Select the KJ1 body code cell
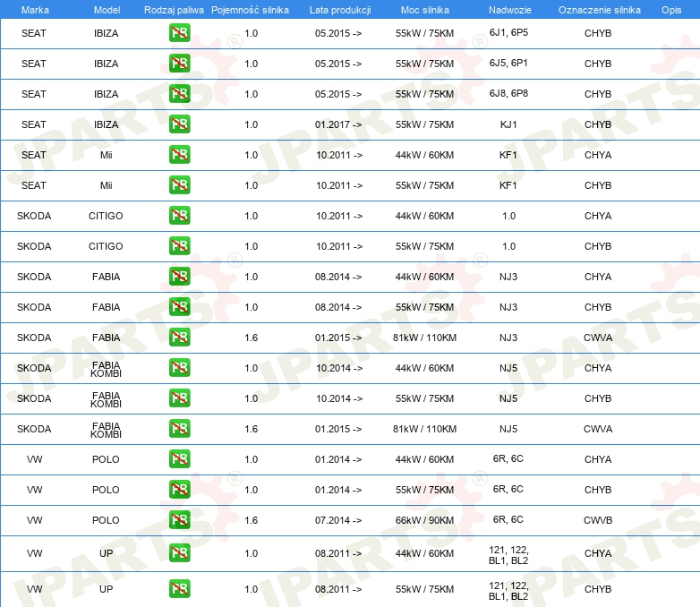 tap(508, 124)
